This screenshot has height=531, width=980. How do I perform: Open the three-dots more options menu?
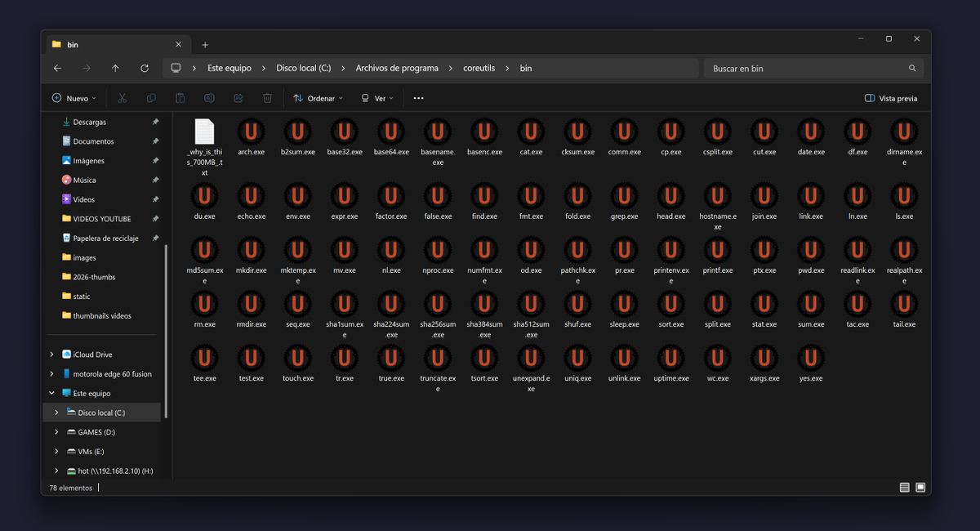coord(419,98)
